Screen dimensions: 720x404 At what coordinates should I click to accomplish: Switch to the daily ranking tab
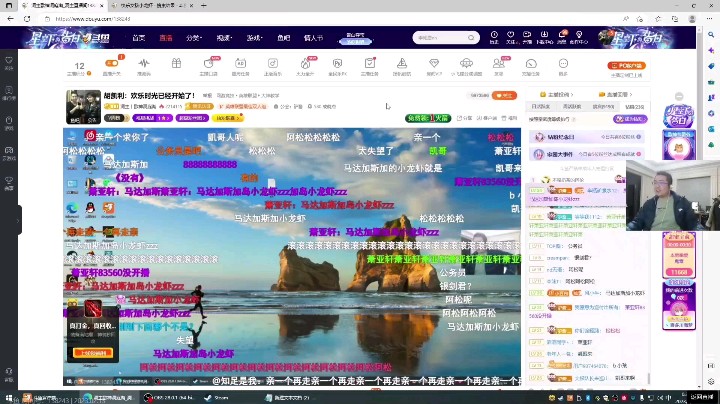(x=540, y=106)
